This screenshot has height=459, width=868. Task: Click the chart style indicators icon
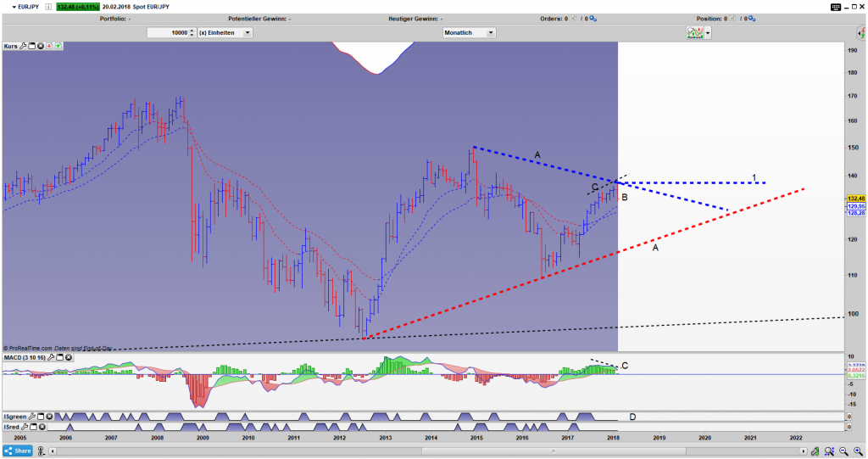coord(695,33)
